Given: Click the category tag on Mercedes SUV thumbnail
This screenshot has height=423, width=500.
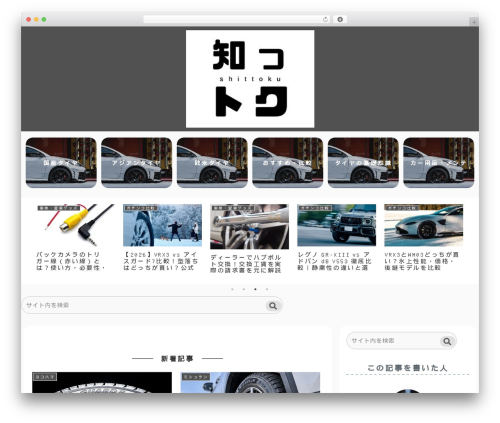Looking at the screenshot, I should tap(315, 208).
